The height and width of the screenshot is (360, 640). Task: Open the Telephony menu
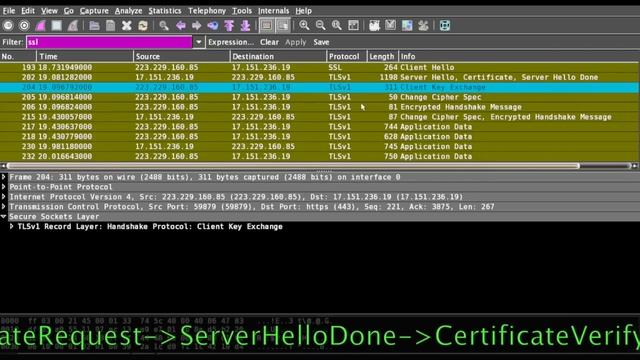207,11
